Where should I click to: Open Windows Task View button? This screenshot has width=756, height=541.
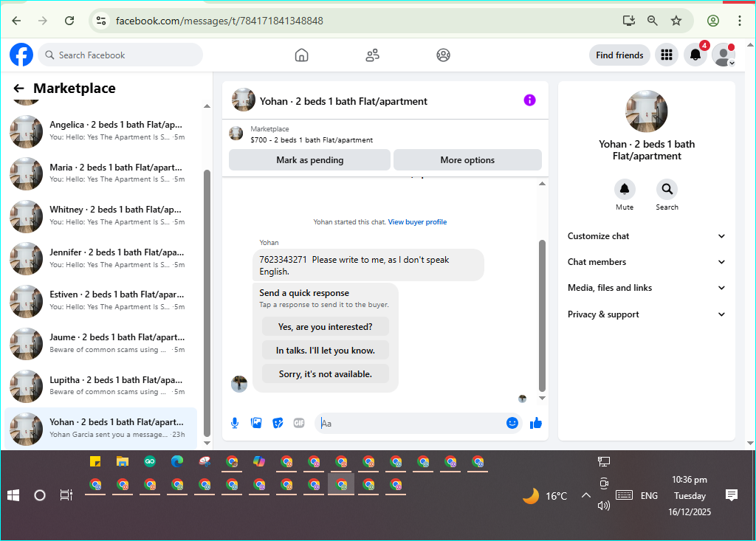pyautogui.click(x=66, y=495)
